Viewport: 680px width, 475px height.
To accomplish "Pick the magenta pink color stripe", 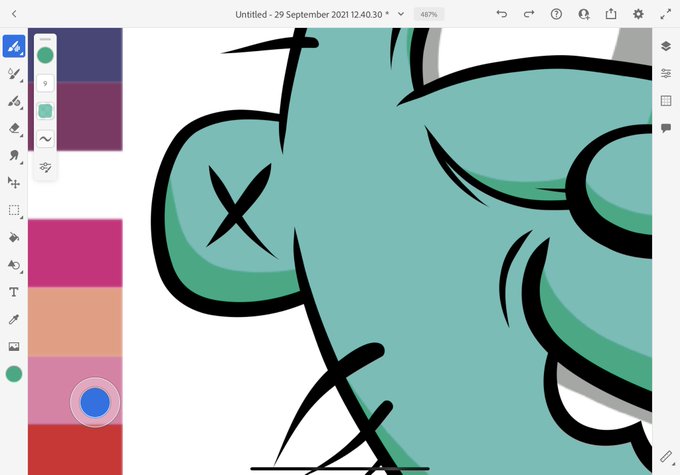I will click(x=75, y=253).
